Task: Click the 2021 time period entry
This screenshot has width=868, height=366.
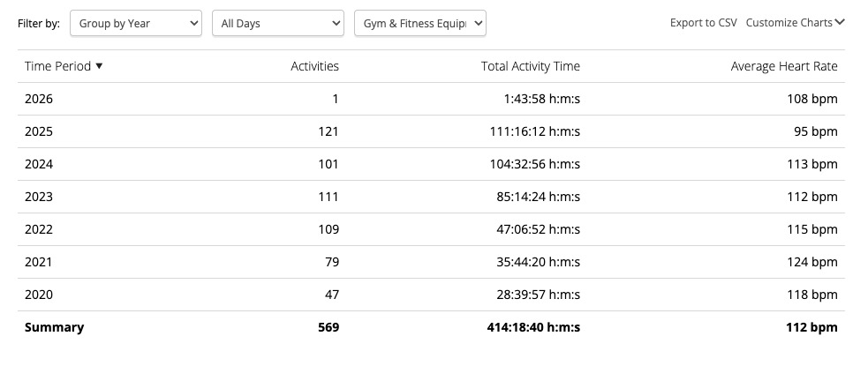Action: tap(39, 262)
